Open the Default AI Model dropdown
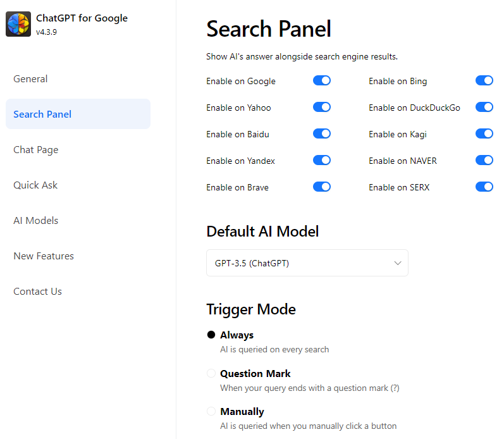 [x=307, y=263]
